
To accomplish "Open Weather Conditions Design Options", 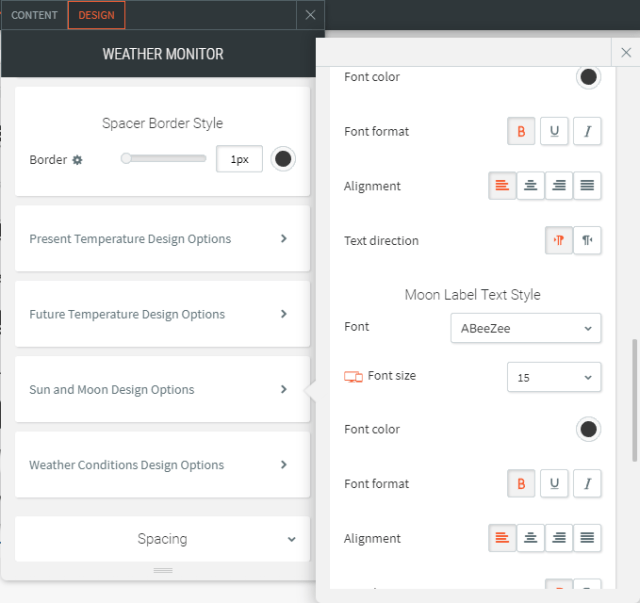I will click(x=162, y=465).
